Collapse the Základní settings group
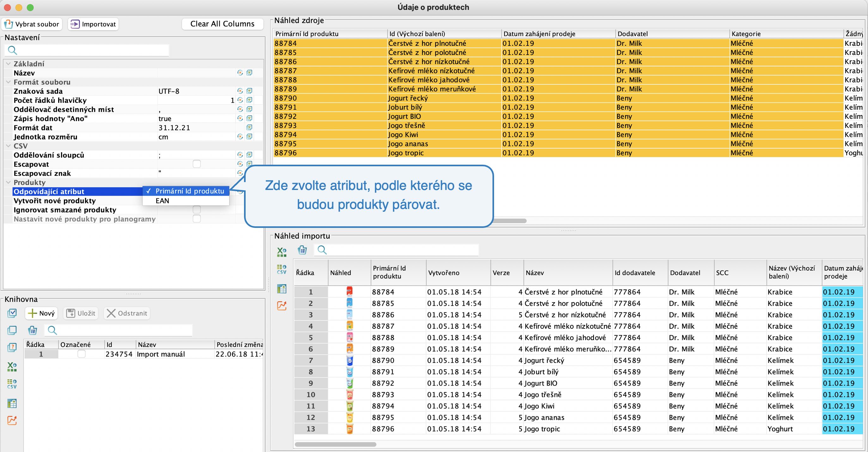The image size is (868, 452). (9, 64)
